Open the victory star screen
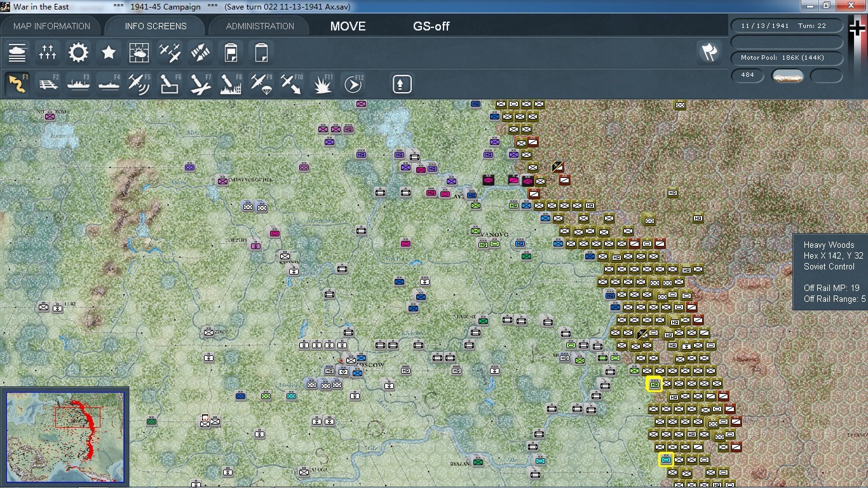The image size is (868, 488). [109, 52]
